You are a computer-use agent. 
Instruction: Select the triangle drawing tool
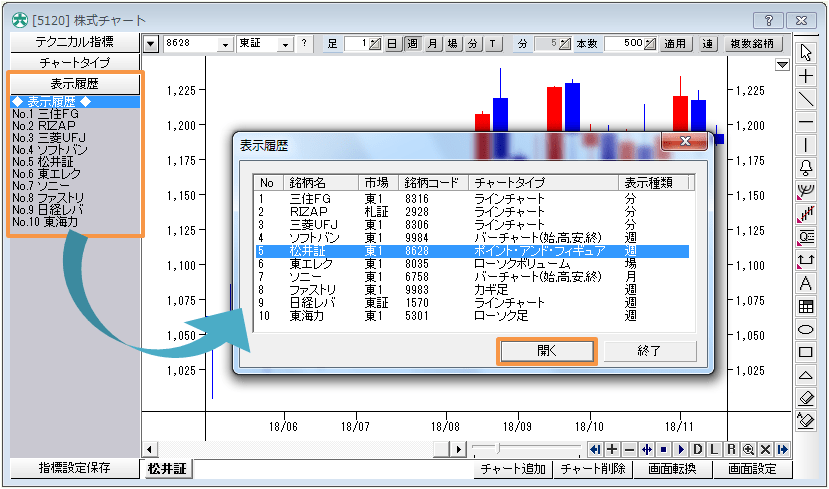805,375
